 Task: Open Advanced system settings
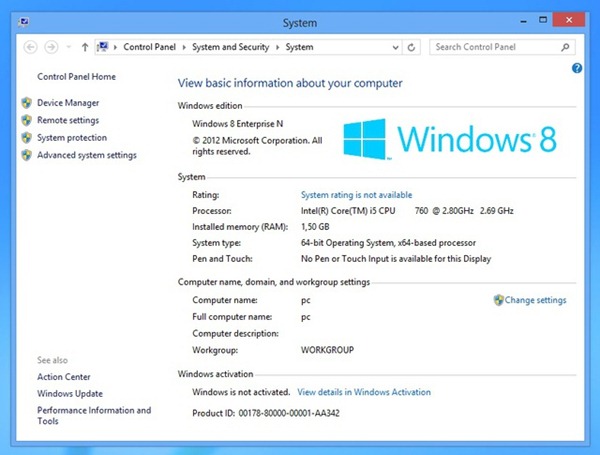point(87,155)
